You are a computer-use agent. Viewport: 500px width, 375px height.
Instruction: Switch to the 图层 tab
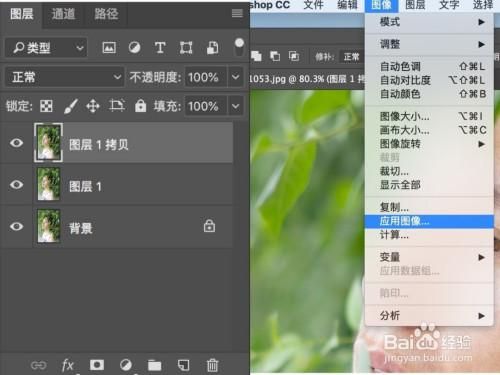pos(22,14)
